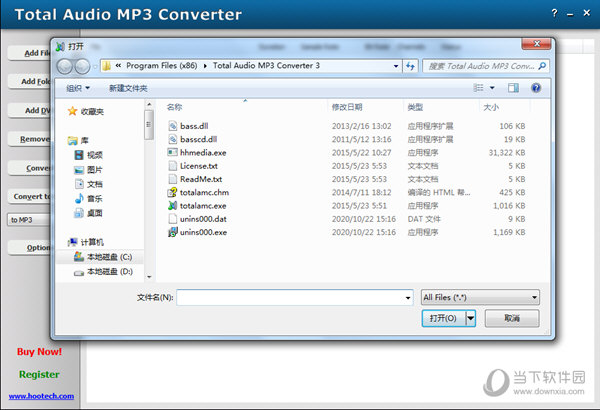Open the Videos (视频) library
600x410 pixels.
(x=88, y=155)
